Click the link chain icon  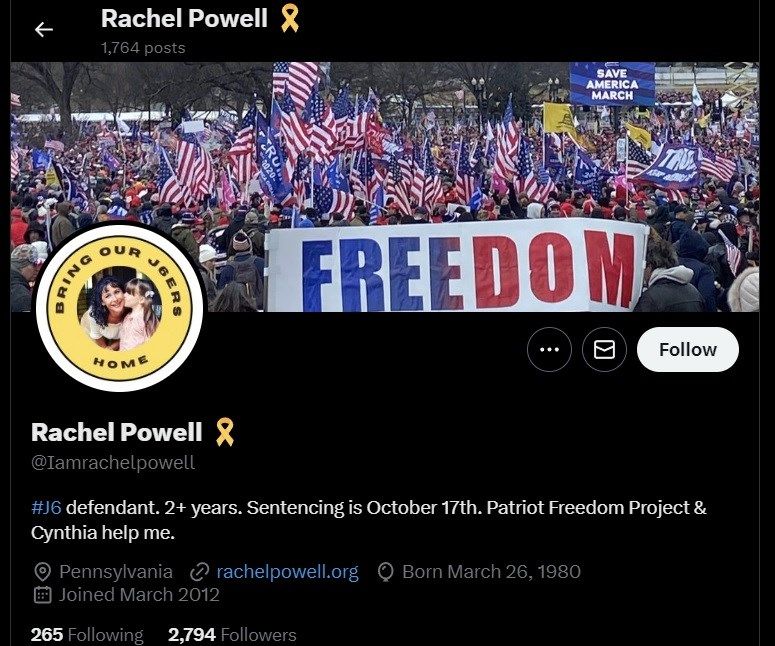click(199, 572)
